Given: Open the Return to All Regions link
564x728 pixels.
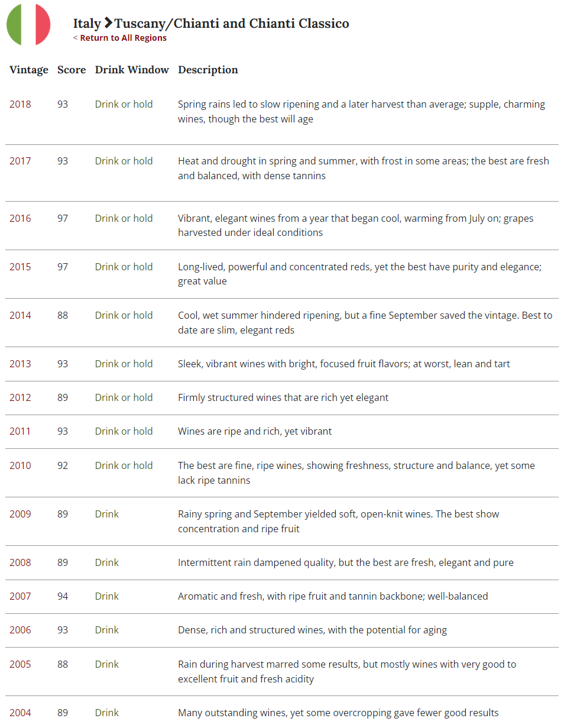Looking at the screenshot, I should tap(120, 38).
